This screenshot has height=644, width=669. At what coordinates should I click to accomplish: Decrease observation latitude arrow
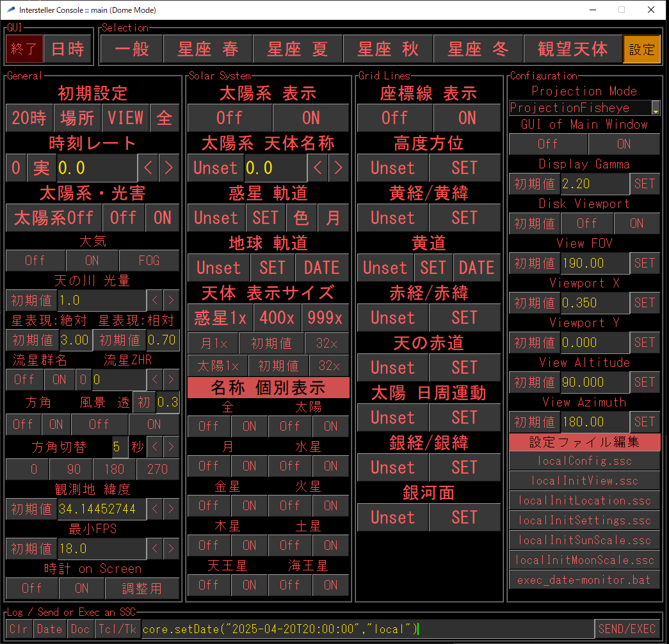(154, 509)
